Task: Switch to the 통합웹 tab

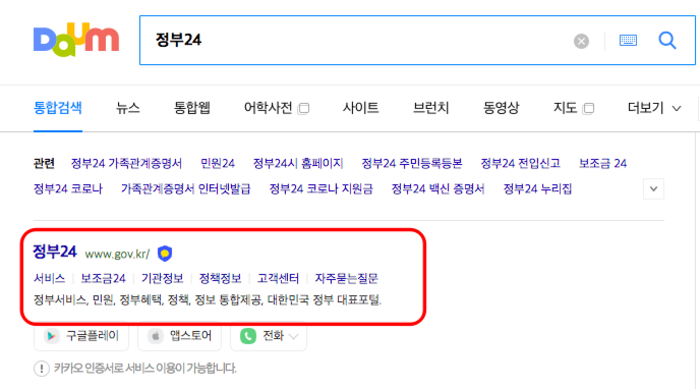Action: pos(192,108)
